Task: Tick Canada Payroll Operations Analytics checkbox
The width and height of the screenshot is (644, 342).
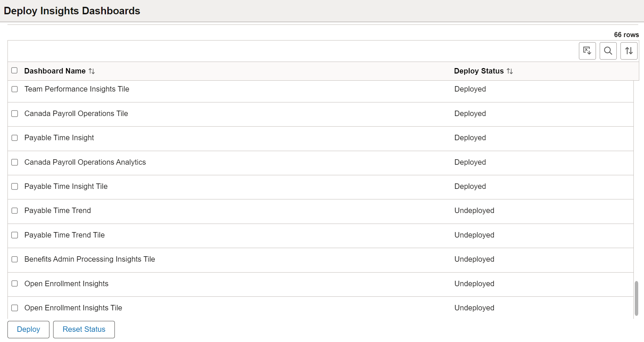Action: coord(15,162)
